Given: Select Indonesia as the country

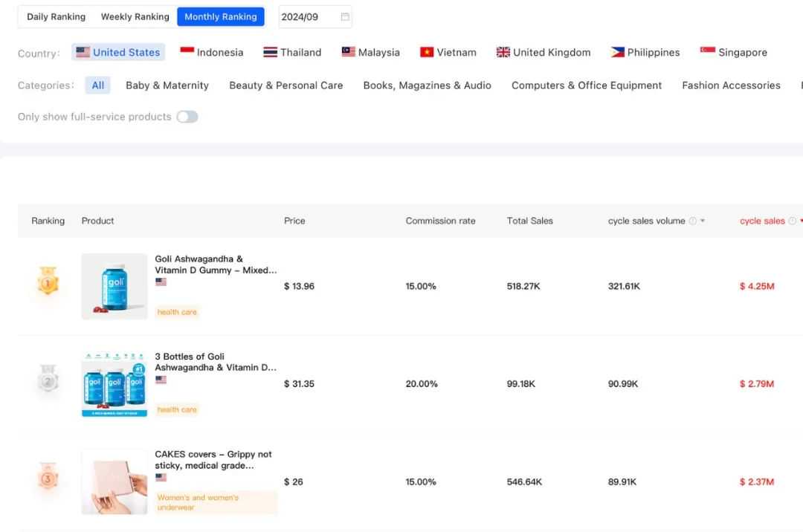Looking at the screenshot, I should click(x=211, y=52).
